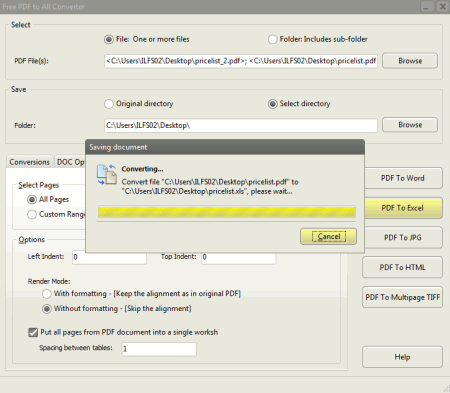450x393 pixels.
Task: Open the Conversions tab
Action: [x=29, y=162]
